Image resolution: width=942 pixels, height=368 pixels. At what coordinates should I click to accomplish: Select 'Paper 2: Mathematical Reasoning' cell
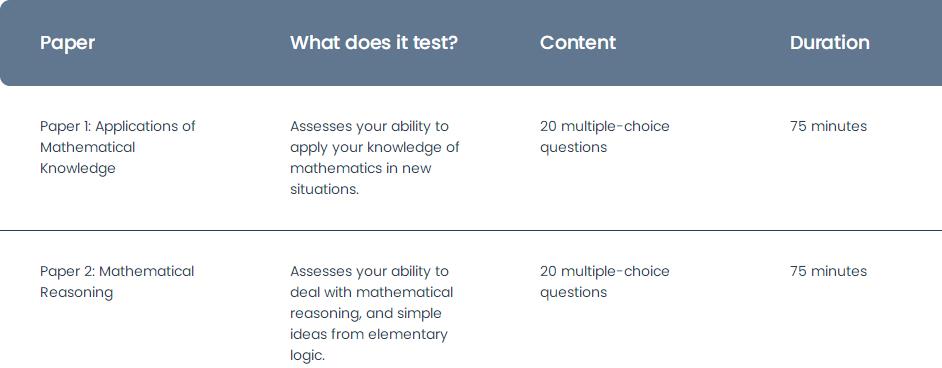point(117,282)
